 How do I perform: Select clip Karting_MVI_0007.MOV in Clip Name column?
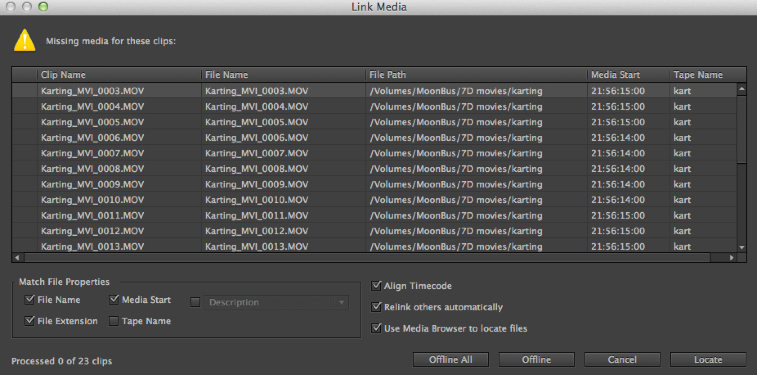pos(92,153)
